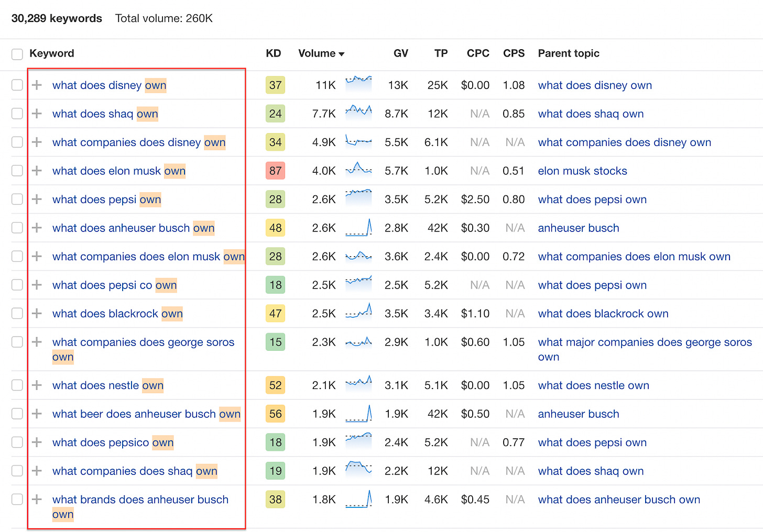Viewport: 763px width, 532px height.
Task: Check the box for 'what does pepsi co own'
Action: click(x=17, y=285)
